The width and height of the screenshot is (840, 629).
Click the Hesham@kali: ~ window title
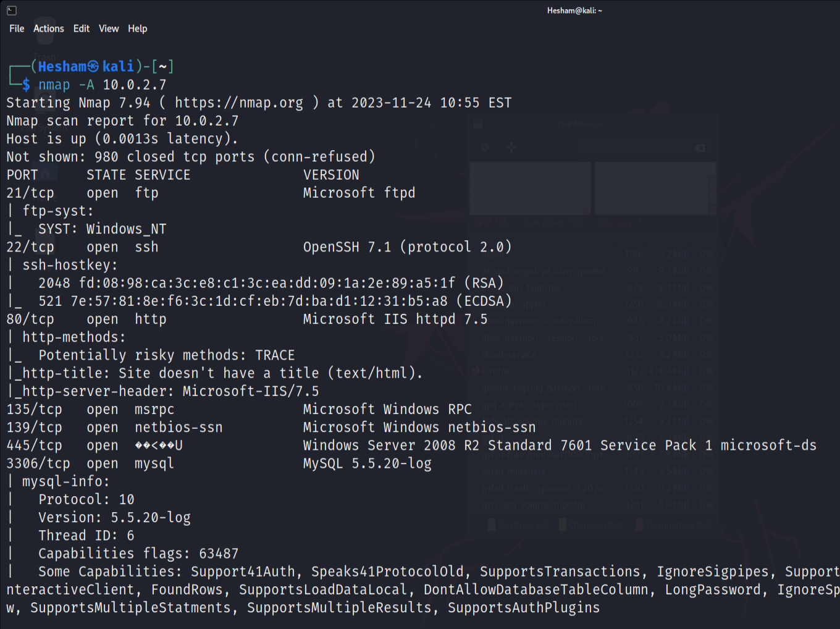(x=574, y=11)
